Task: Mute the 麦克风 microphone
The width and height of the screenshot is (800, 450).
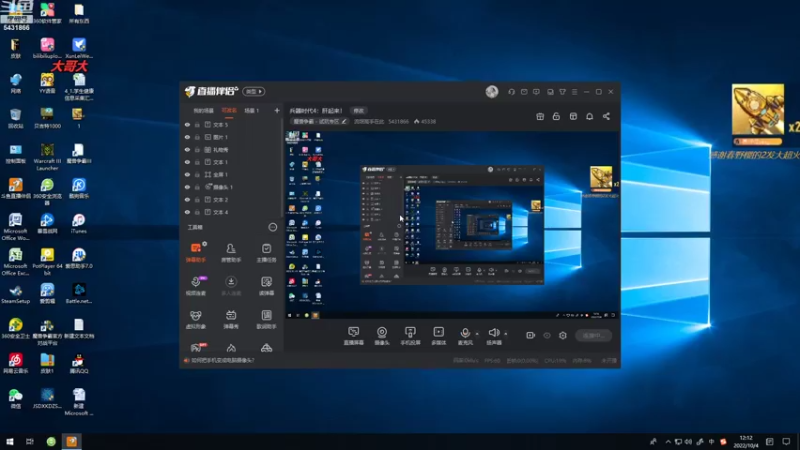Action: click(x=465, y=336)
